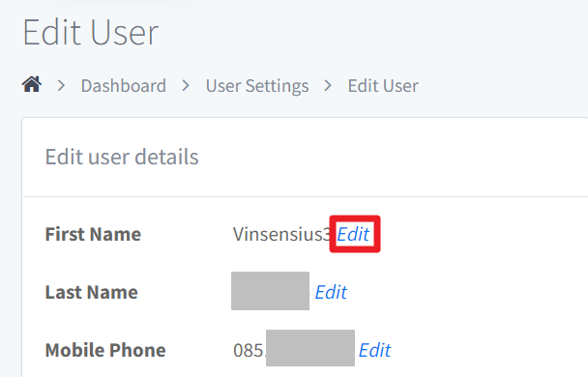Viewport: 588px width, 377px height.
Task: Click Edit next to Mobile Phone
Action: point(374,350)
